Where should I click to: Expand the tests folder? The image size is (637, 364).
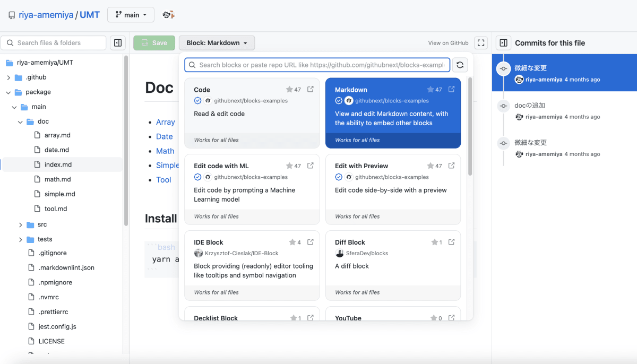(x=20, y=239)
